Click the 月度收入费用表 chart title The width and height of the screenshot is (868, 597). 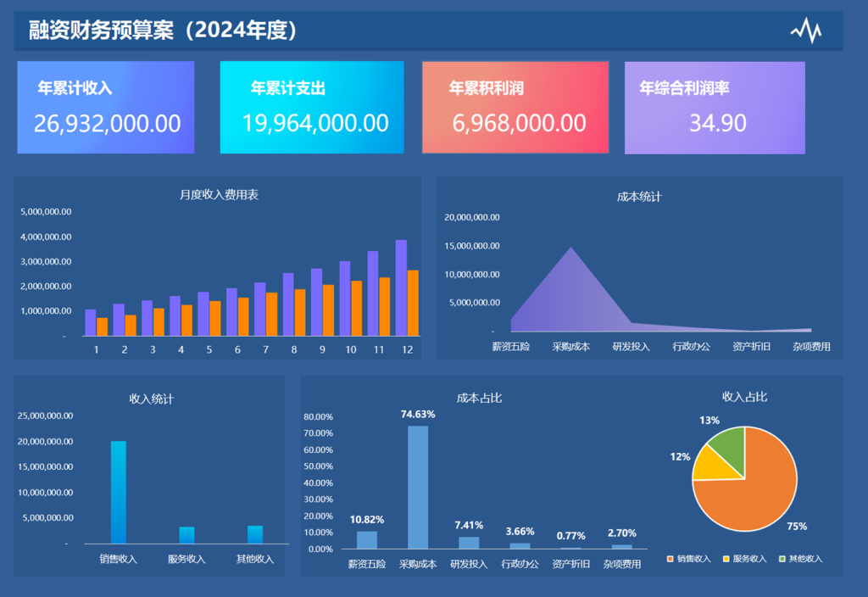click(x=219, y=195)
